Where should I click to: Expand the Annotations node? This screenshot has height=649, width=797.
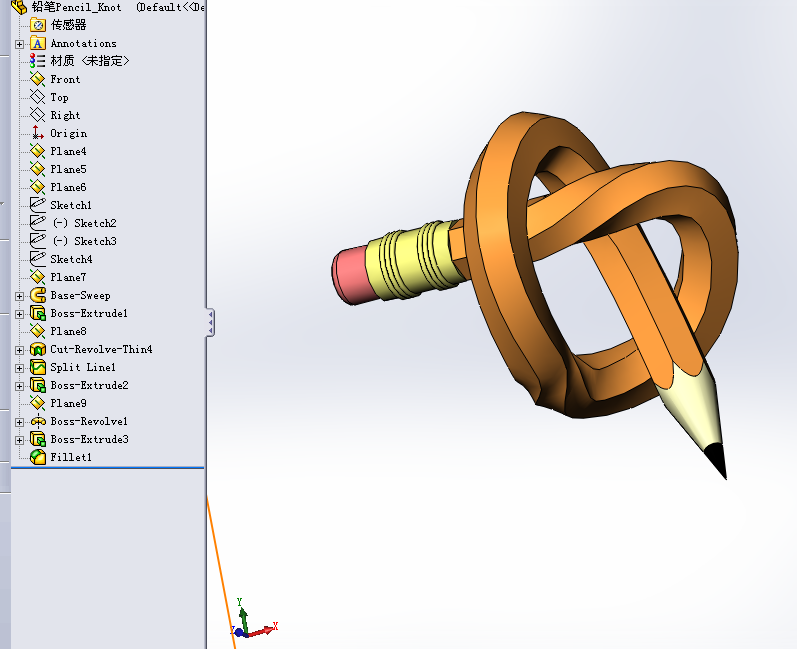[19, 44]
